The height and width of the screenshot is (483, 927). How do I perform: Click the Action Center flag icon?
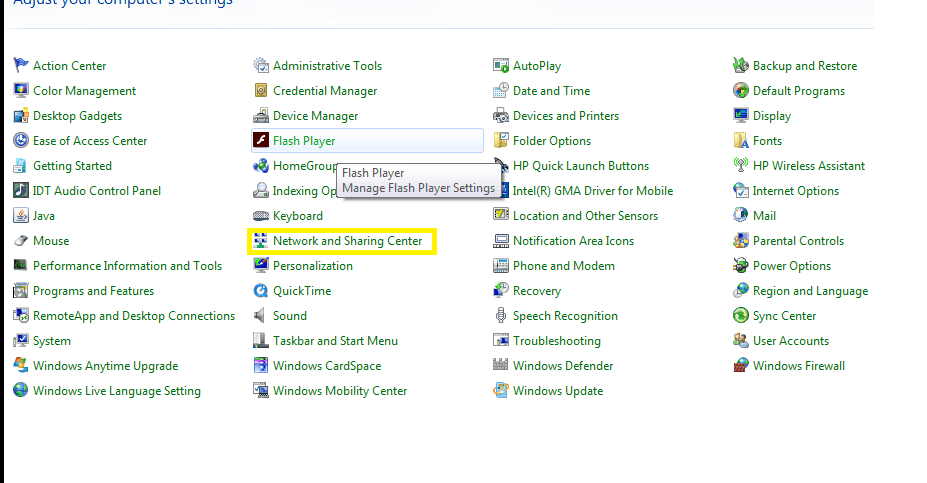(21, 66)
